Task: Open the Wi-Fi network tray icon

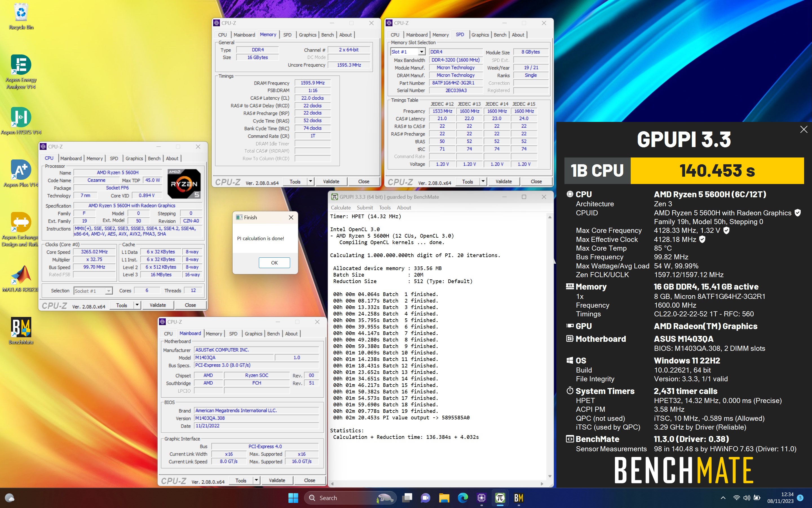Action: [x=736, y=498]
